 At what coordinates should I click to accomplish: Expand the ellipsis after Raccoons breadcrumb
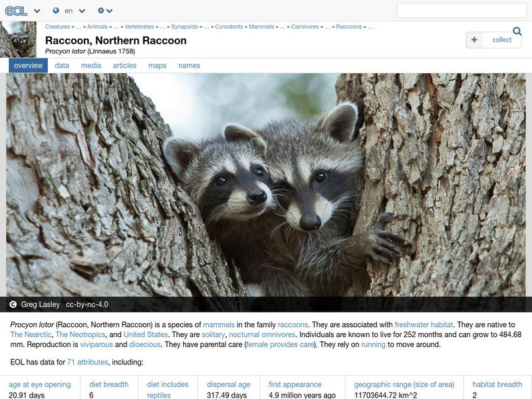pos(370,27)
